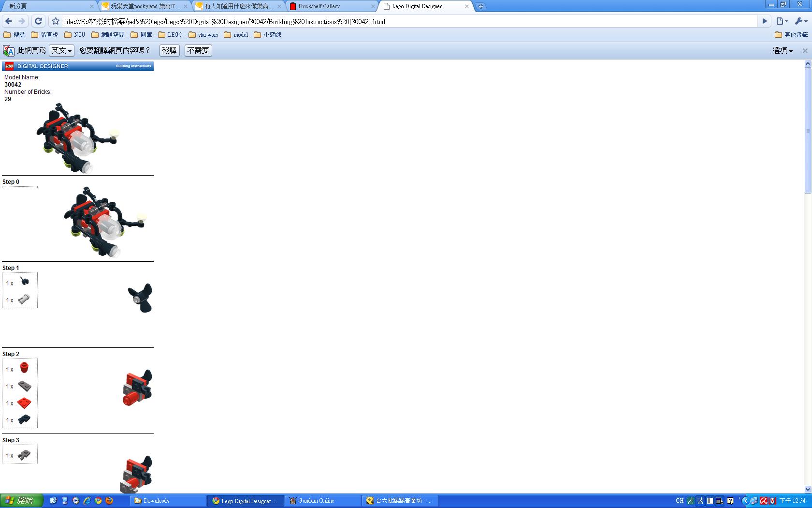Click the 不需要 decline button
Image resolution: width=812 pixels, height=508 pixels.
198,51
